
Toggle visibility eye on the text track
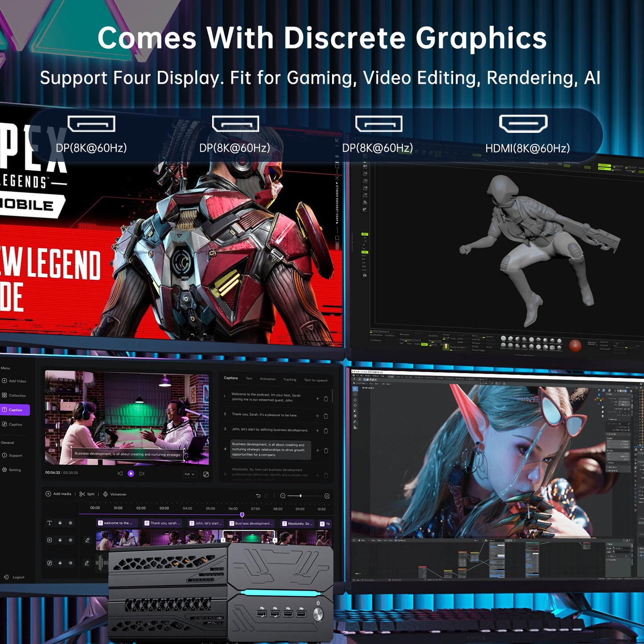(x=70, y=523)
